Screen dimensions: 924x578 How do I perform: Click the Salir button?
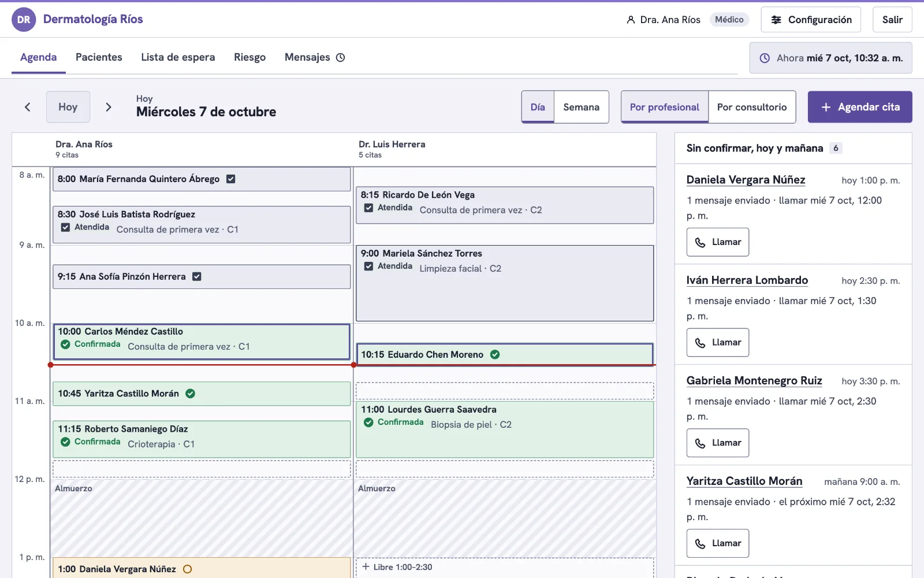[x=892, y=20]
